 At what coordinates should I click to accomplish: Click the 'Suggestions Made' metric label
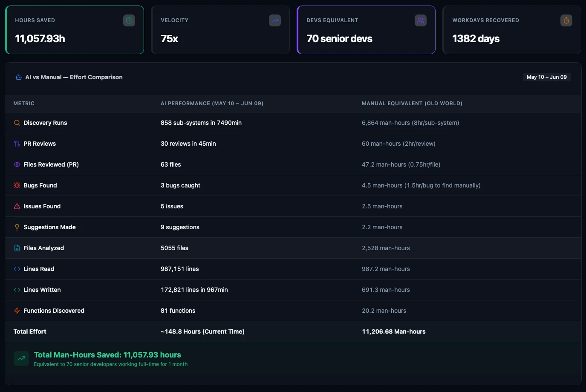pyautogui.click(x=49, y=227)
